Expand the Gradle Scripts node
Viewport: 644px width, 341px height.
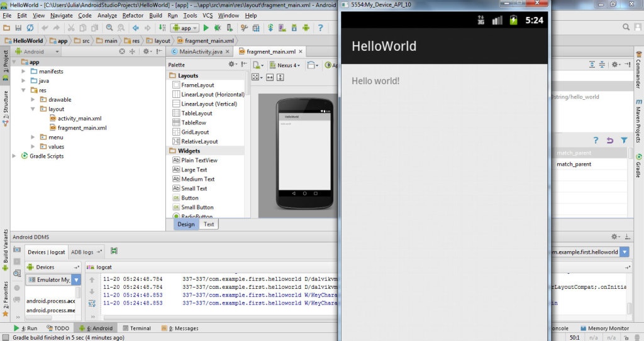14,156
